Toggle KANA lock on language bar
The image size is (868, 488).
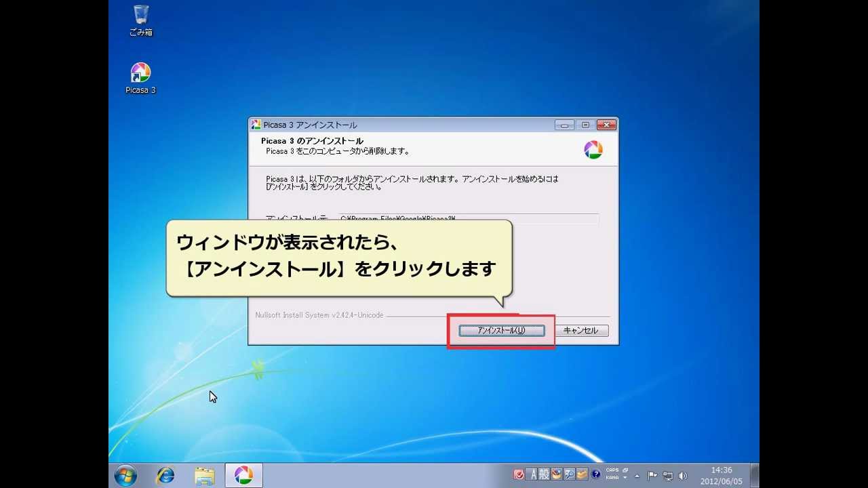tap(612, 478)
